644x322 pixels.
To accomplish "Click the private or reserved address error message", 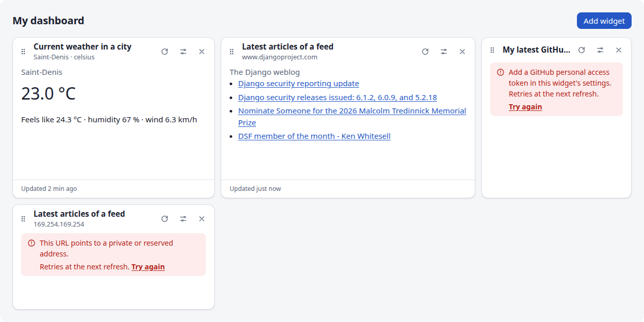I will (x=106, y=248).
